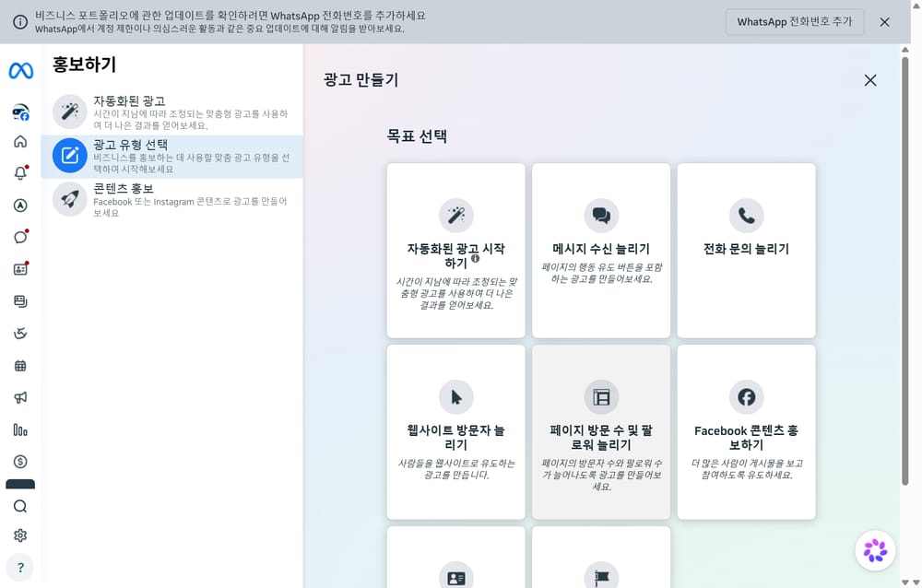Viewport: 922px width, 588px height.
Task: Open the content library sidebar icon
Action: (20, 301)
